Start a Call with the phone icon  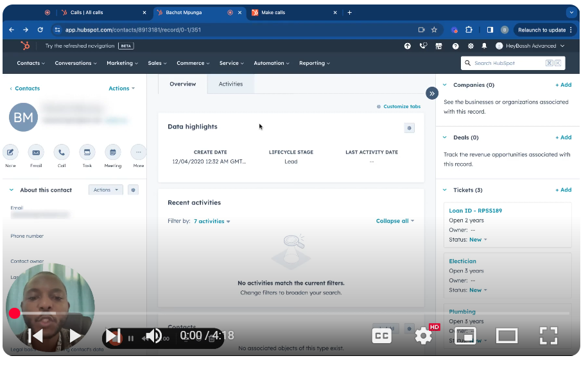(62, 152)
